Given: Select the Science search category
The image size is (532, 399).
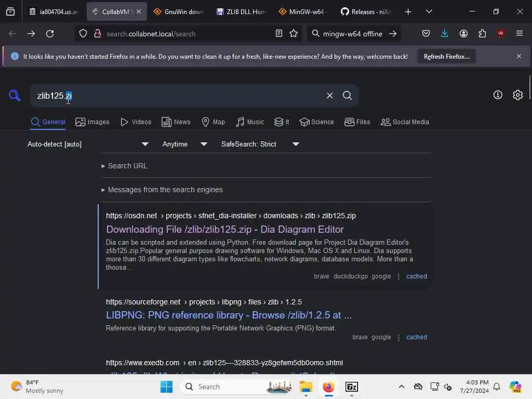Looking at the screenshot, I should point(316,122).
